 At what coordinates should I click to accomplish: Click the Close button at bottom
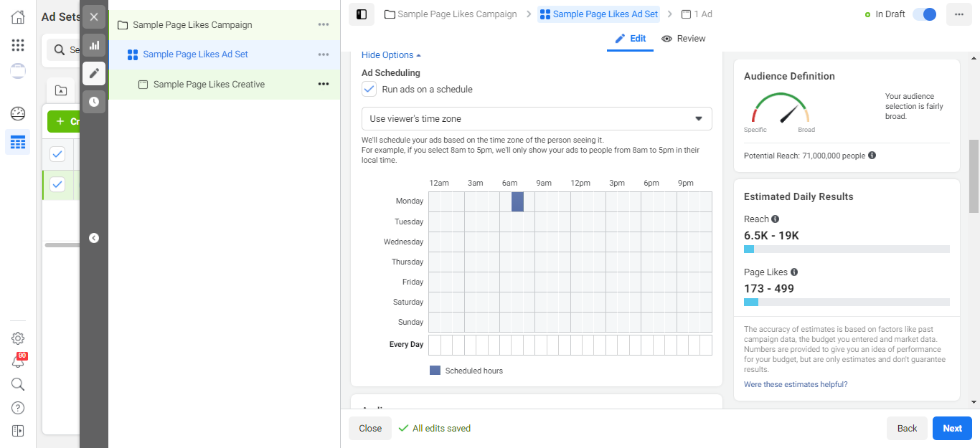pos(370,429)
